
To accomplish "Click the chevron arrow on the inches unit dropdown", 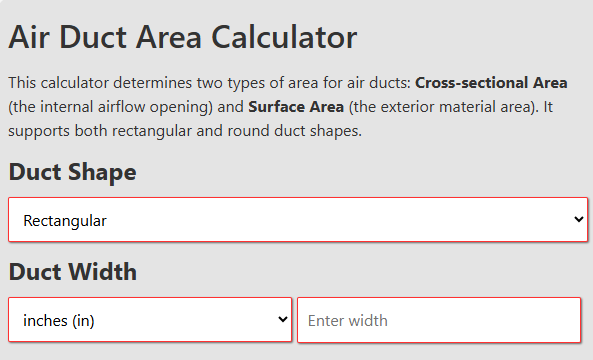I will point(283,320).
